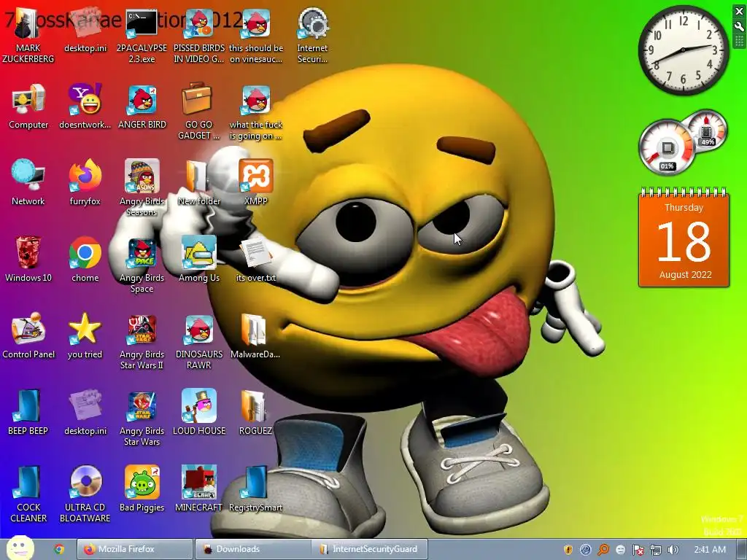Launch the Among Us shortcut
Image resolution: width=747 pixels, height=560 pixels.
point(198,260)
